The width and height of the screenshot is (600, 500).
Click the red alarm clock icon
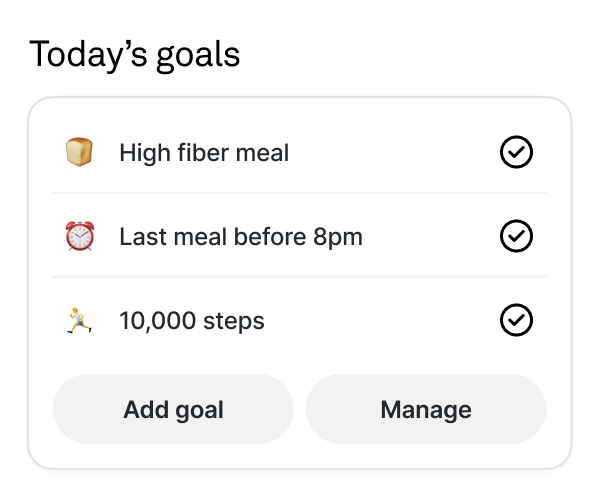[80, 236]
